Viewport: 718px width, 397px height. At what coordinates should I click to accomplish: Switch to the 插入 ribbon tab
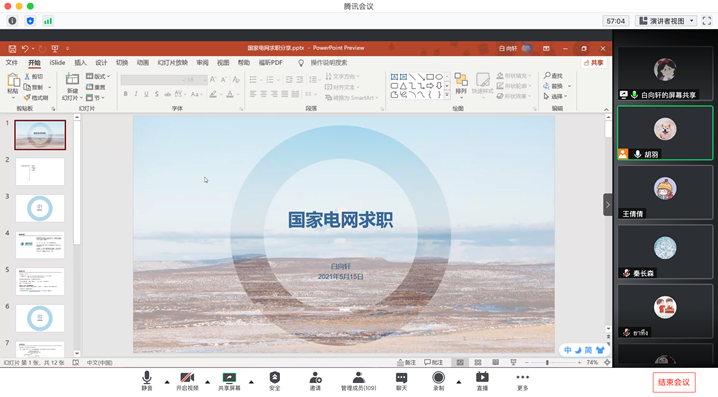[80, 63]
